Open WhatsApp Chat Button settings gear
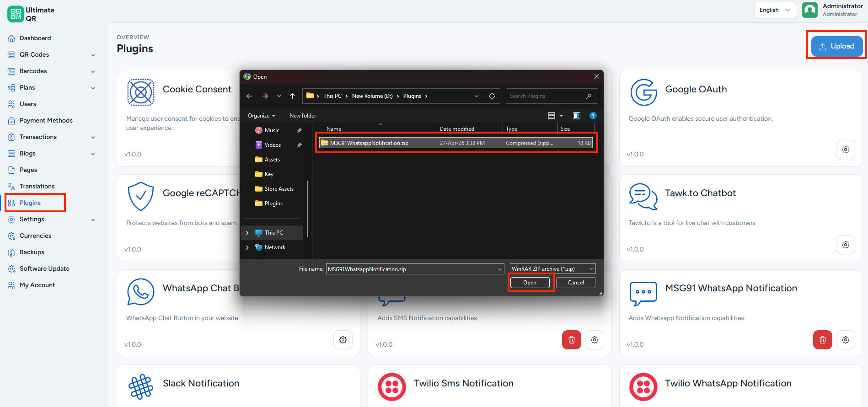 click(x=343, y=340)
